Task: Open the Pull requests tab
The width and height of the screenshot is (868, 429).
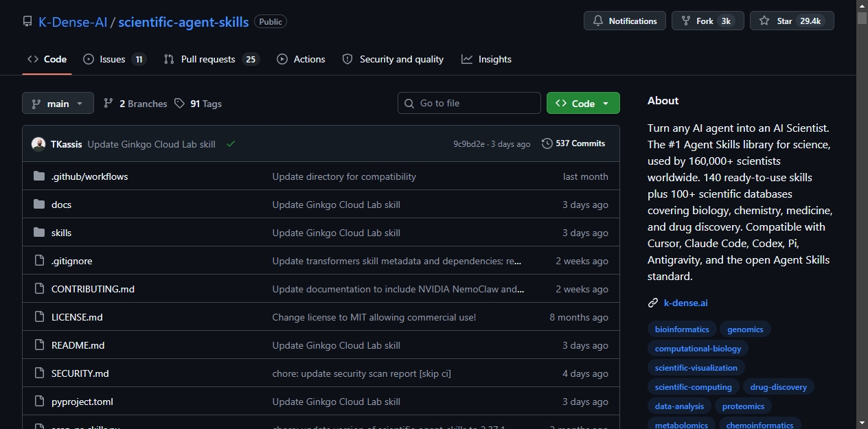Action: pyautogui.click(x=212, y=59)
